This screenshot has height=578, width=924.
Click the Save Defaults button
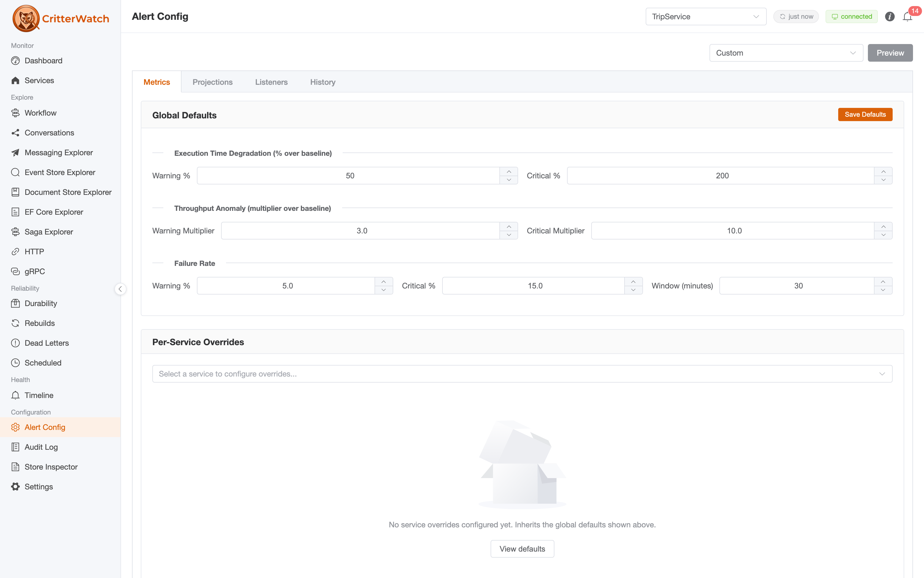865,114
